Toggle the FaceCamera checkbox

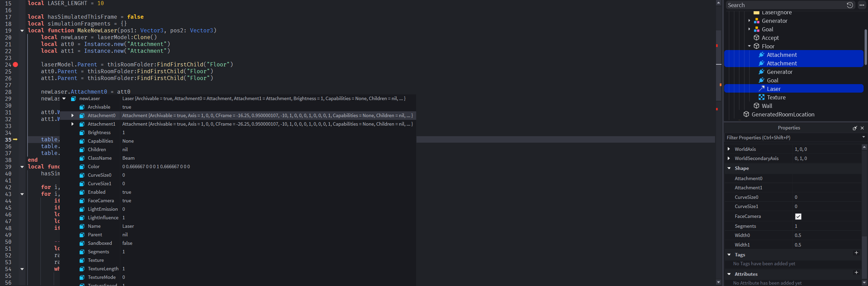pos(798,217)
